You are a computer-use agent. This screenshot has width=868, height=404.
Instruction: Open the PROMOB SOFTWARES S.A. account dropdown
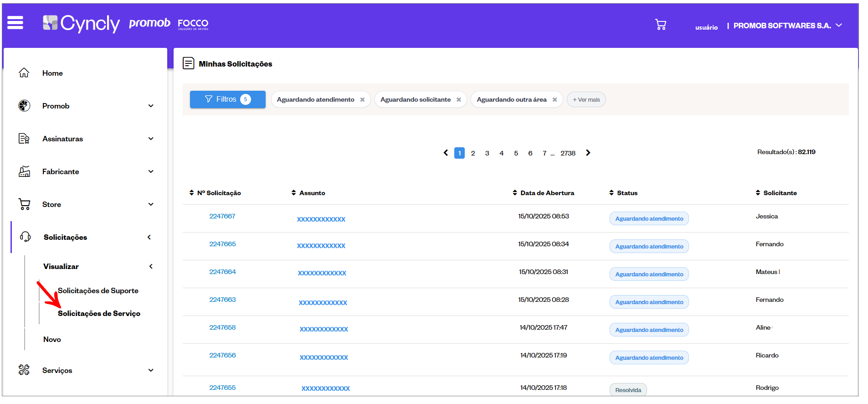coord(839,26)
